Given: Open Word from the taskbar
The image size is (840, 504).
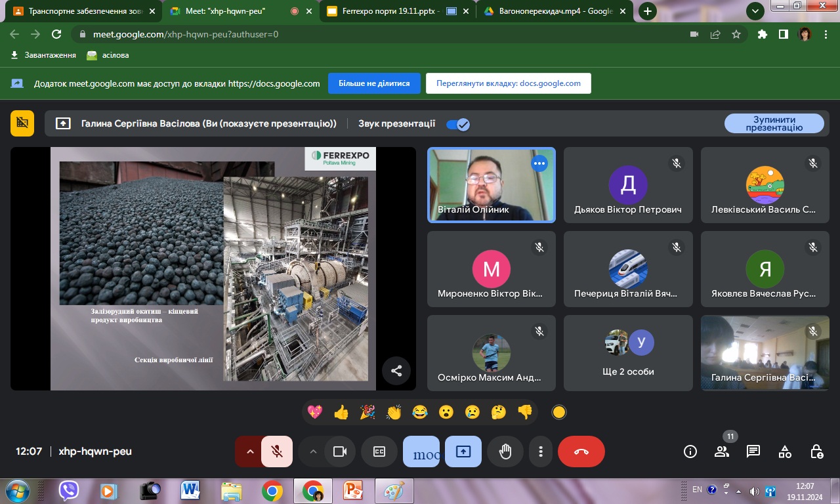Looking at the screenshot, I should [191, 490].
